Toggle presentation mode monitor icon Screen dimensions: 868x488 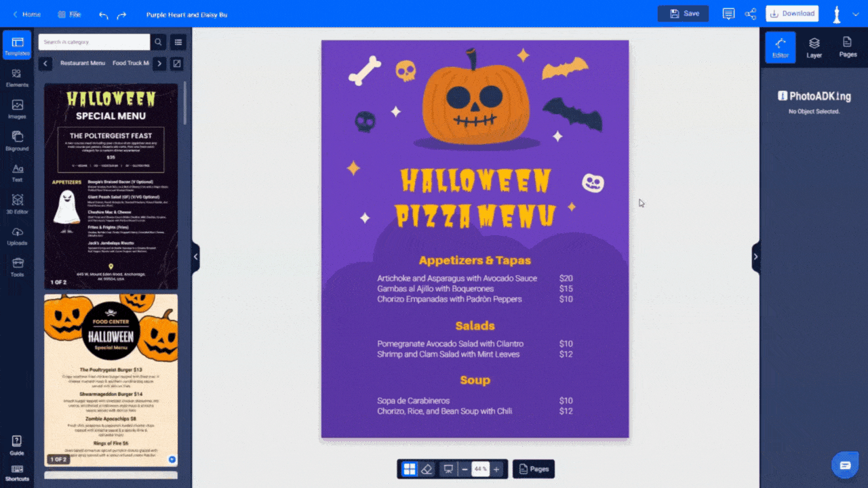click(x=448, y=469)
